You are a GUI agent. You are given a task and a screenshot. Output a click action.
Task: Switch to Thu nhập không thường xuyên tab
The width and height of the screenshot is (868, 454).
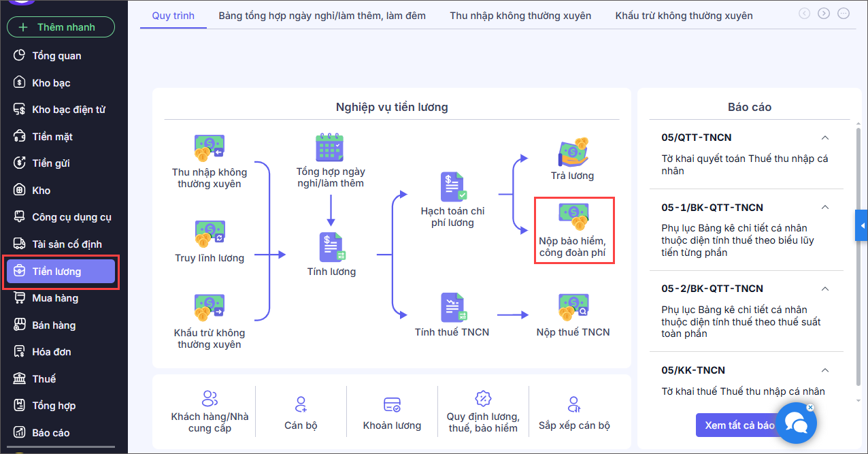click(520, 15)
